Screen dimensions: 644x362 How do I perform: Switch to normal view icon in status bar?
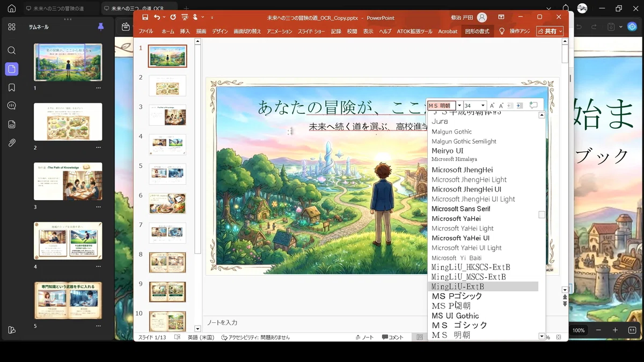coord(420,337)
